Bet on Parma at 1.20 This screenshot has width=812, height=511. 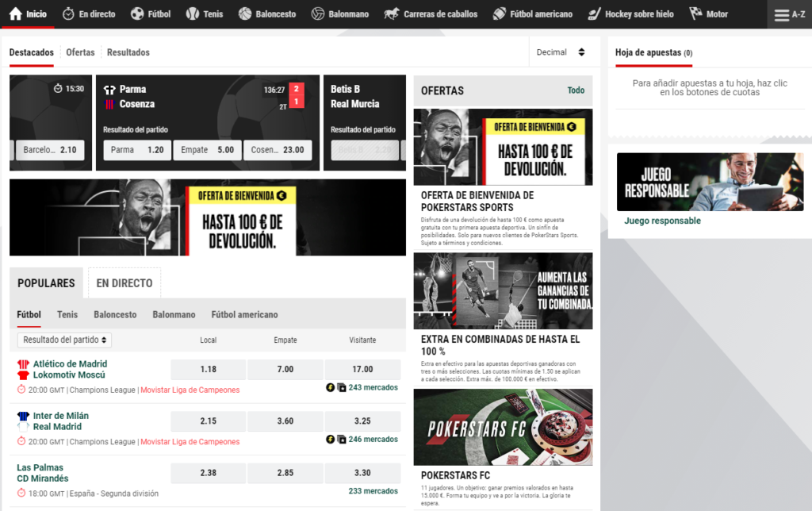pyautogui.click(x=137, y=150)
